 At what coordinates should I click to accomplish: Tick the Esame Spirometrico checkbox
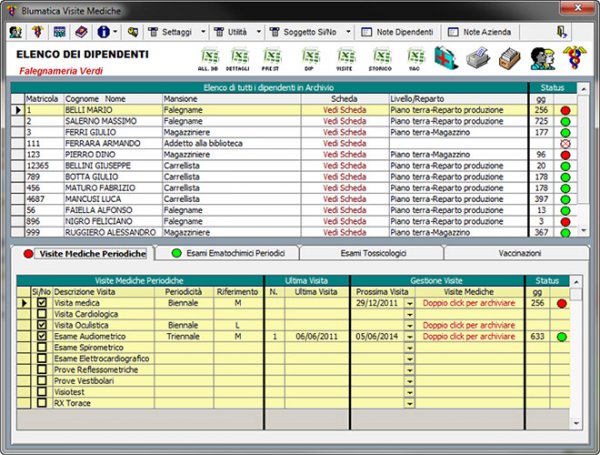click(41, 347)
